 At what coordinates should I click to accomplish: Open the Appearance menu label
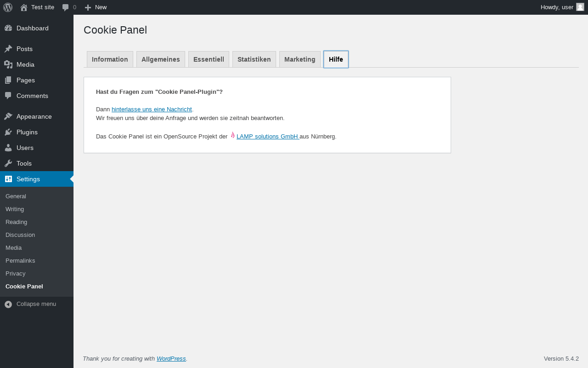pos(34,116)
